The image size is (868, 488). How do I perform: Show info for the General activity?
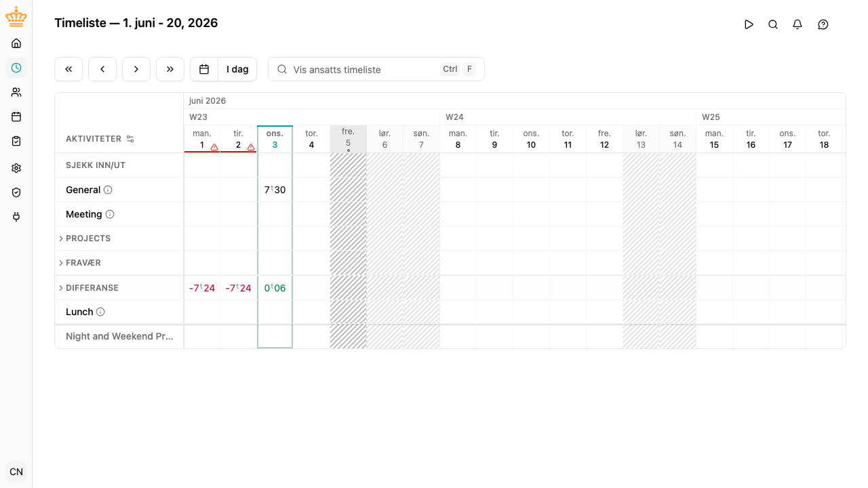tap(108, 190)
